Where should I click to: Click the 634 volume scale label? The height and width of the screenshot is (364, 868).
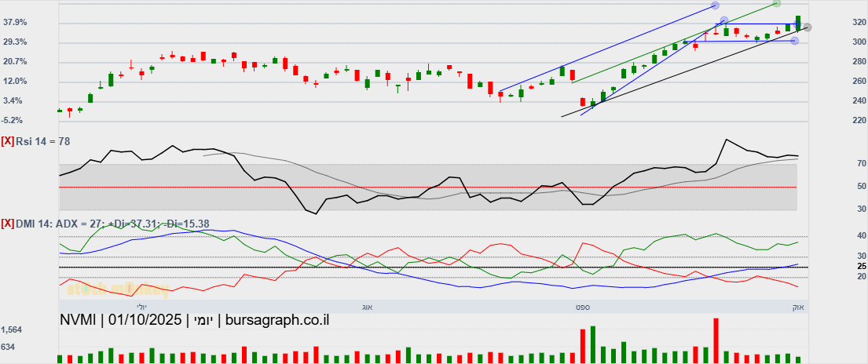click(9, 347)
